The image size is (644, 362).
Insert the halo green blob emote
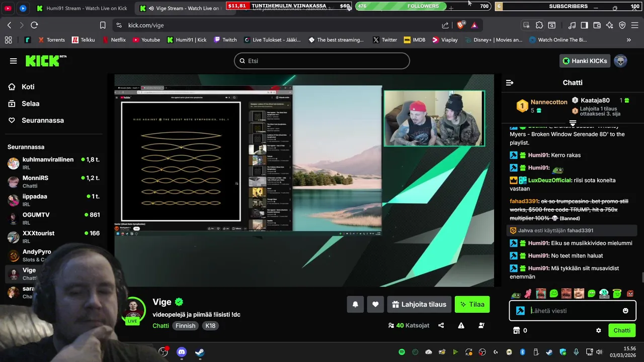pyautogui.click(x=617, y=294)
